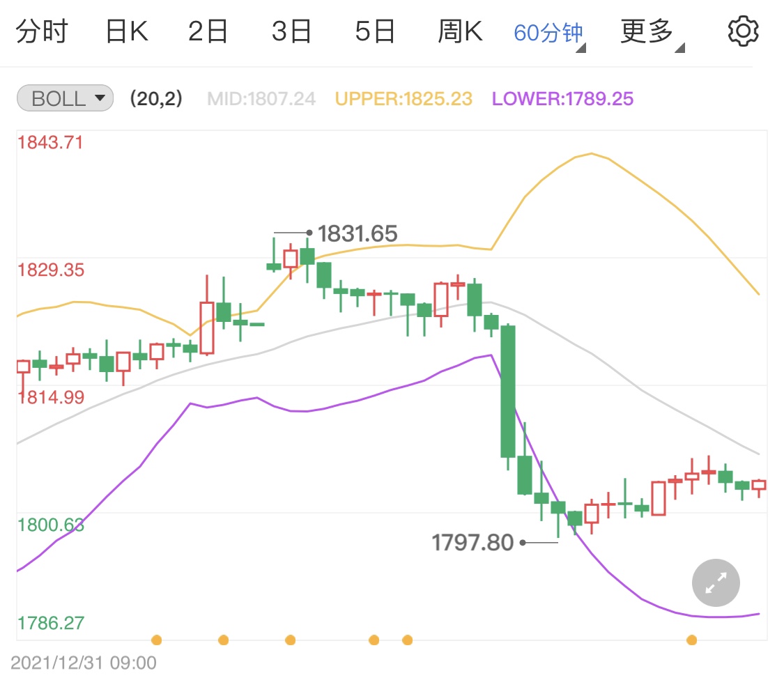784x687 pixels.
Task: Select the 5日 tab
Action: 375,32
